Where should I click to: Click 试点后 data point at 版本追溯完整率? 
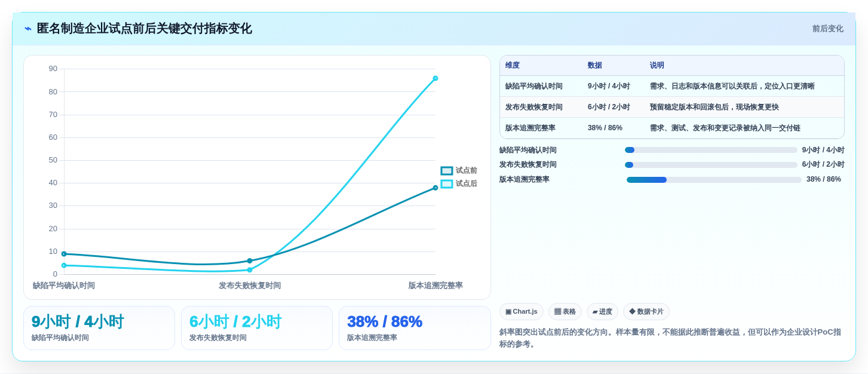[435, 78]
